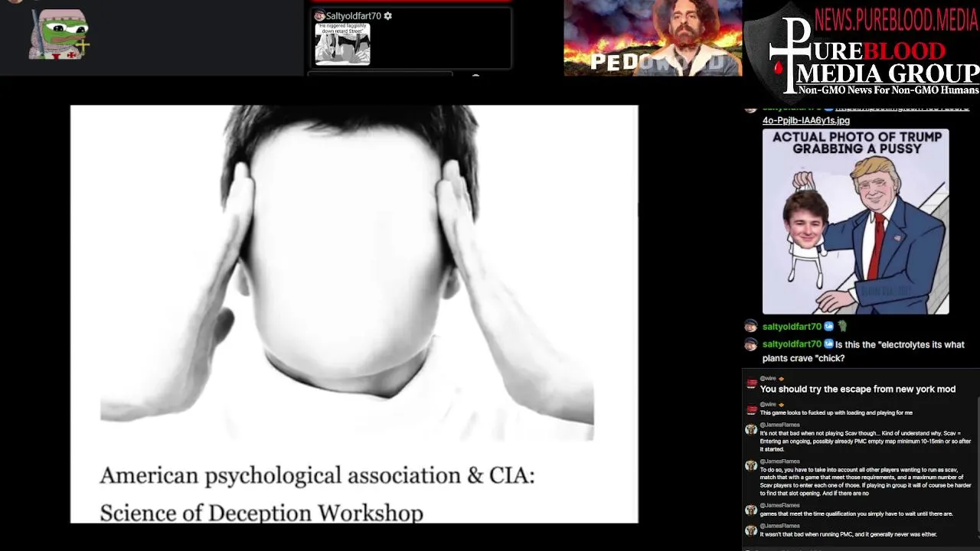Select saltyoldfart70 username on the electrolytes message
This screenshot has height=551, width=980.
pos(792,344)
